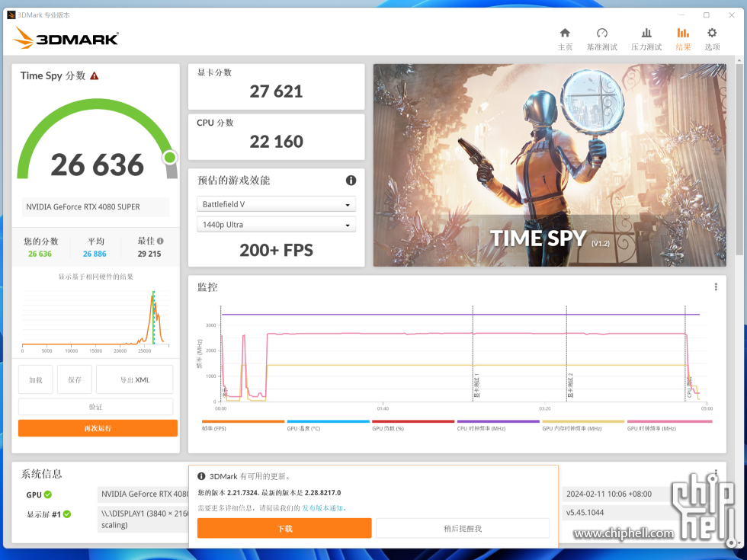
Task: Click the CPU score 22 160 value
Action: click(276, 141)
